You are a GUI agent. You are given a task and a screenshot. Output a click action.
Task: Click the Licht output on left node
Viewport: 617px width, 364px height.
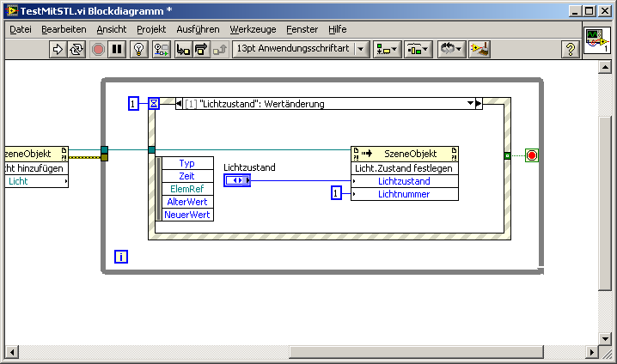pos(36,181)
